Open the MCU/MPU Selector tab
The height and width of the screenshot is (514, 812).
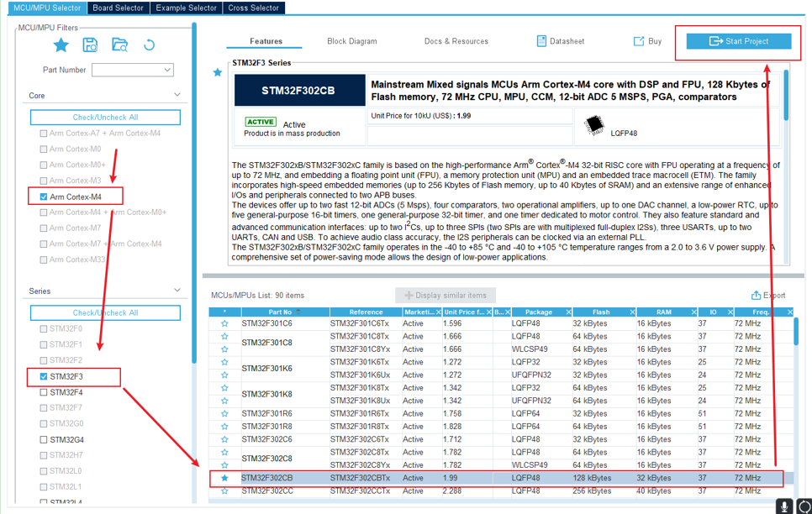pos(47,8)
